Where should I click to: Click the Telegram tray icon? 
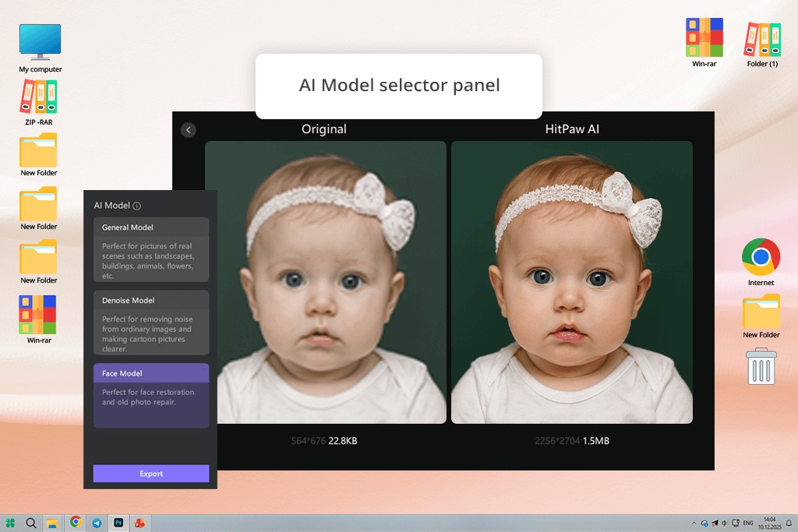pyautogui.click(x=715, y=523)
